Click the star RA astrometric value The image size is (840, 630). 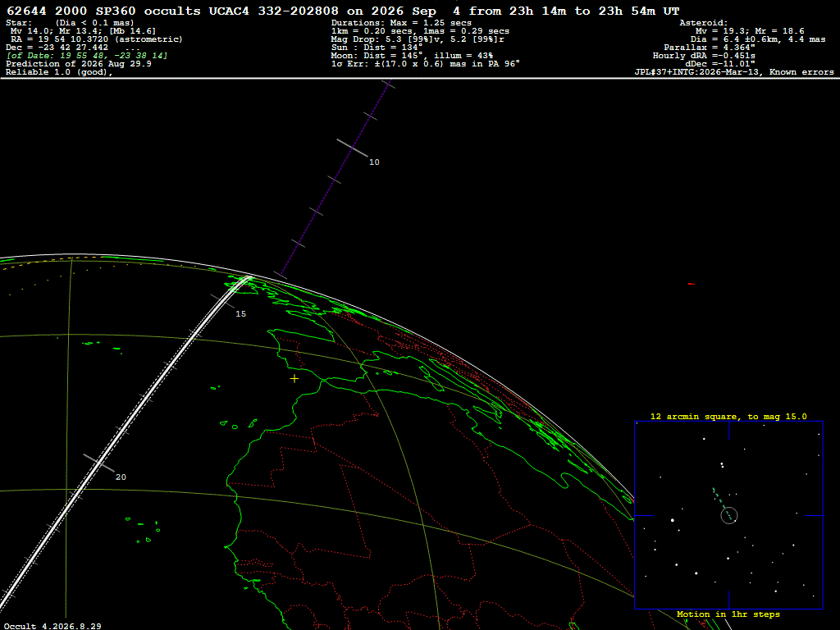pyautogui.click(x=97, y=39)
